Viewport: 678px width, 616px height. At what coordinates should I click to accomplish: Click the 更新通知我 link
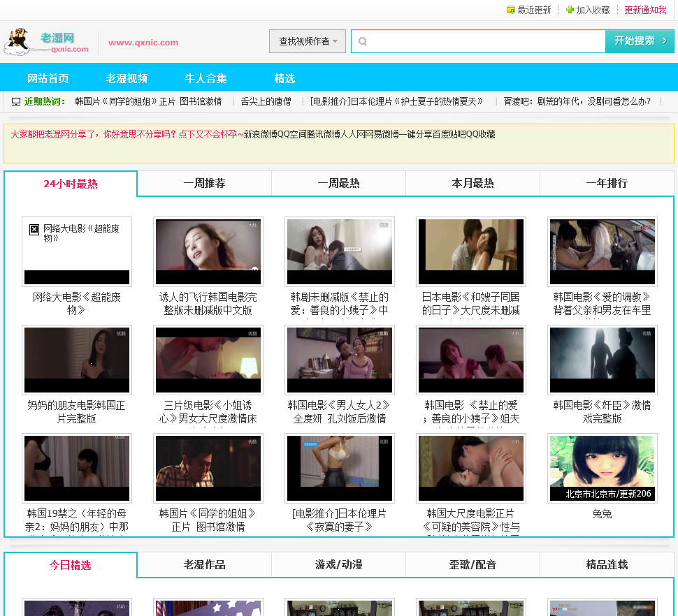pos(645,10)
